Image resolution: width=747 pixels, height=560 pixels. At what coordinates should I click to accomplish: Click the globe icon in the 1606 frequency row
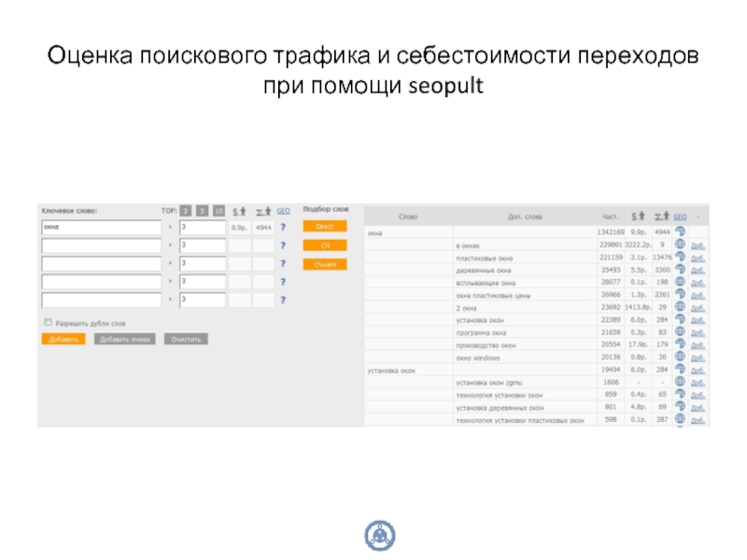point(680,382)
